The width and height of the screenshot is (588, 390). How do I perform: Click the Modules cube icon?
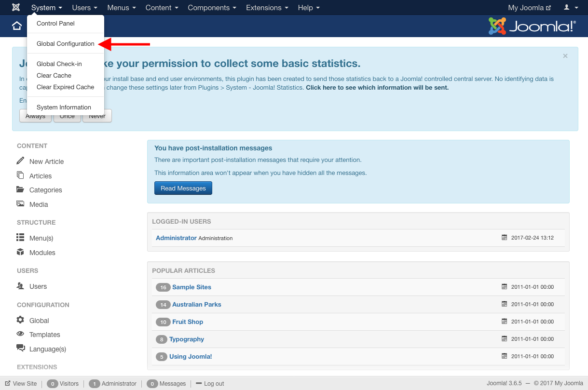[20, 252]
